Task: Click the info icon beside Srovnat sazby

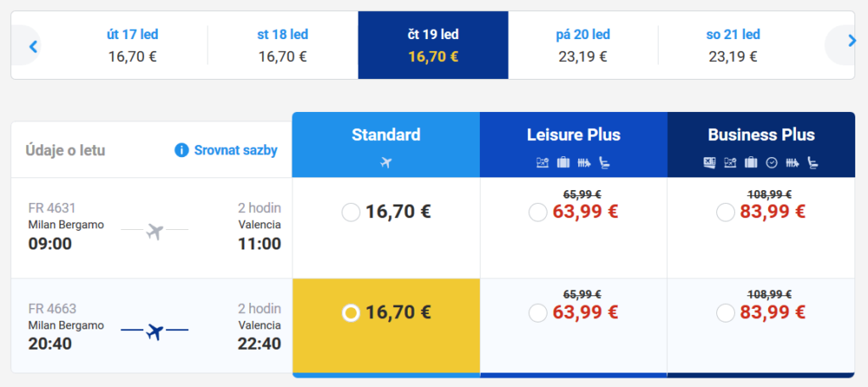Action: 181,150
